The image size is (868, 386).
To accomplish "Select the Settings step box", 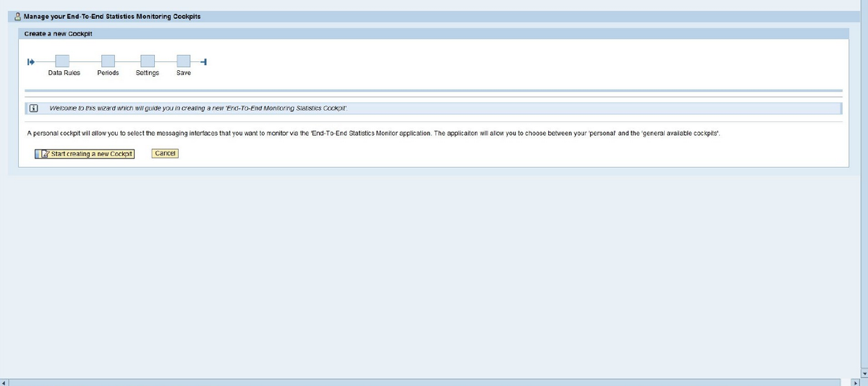I will click(x=148, y=61).
